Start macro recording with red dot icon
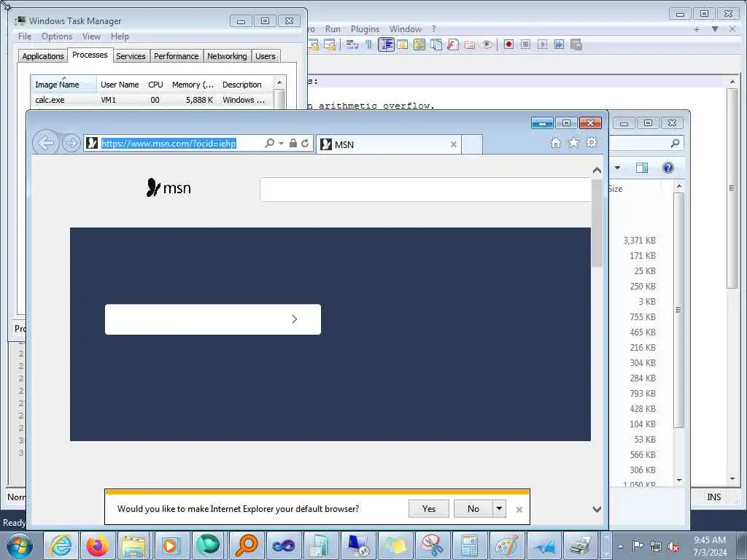Screen dimensions: 747x560 click(x=508, y=44)
